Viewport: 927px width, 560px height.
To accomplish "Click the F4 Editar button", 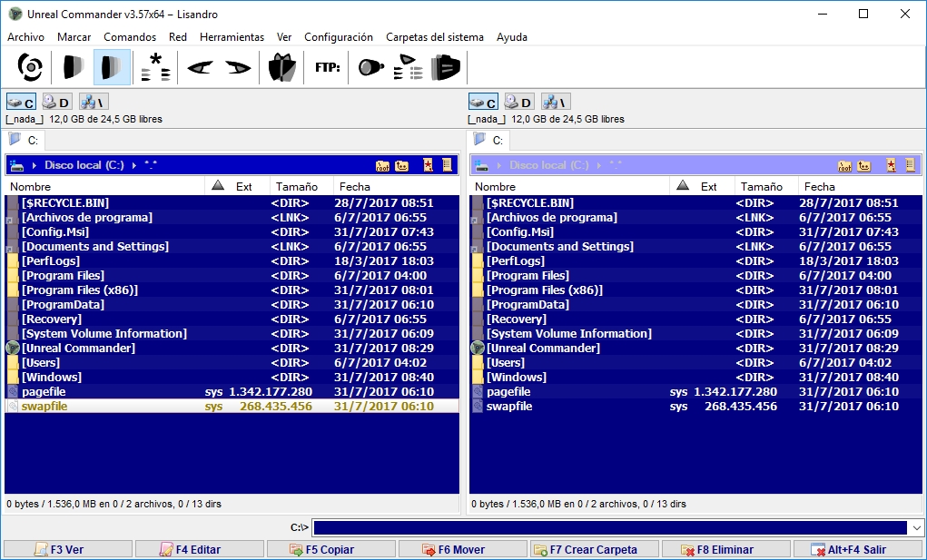I will [199, 549].
